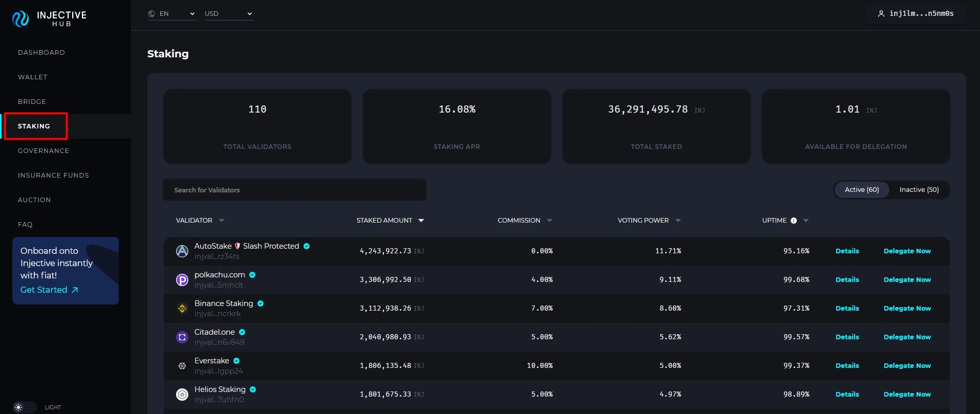The height and width of the screenshot is (414, 980).
Task: Delegate Now to Everstake
Action: (907, 366)
